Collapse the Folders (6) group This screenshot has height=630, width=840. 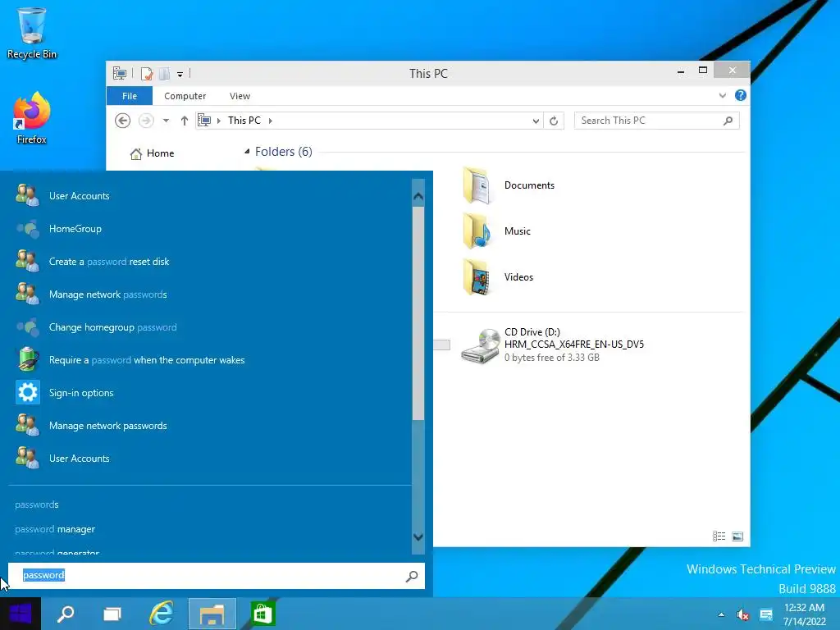pos(246,152)
